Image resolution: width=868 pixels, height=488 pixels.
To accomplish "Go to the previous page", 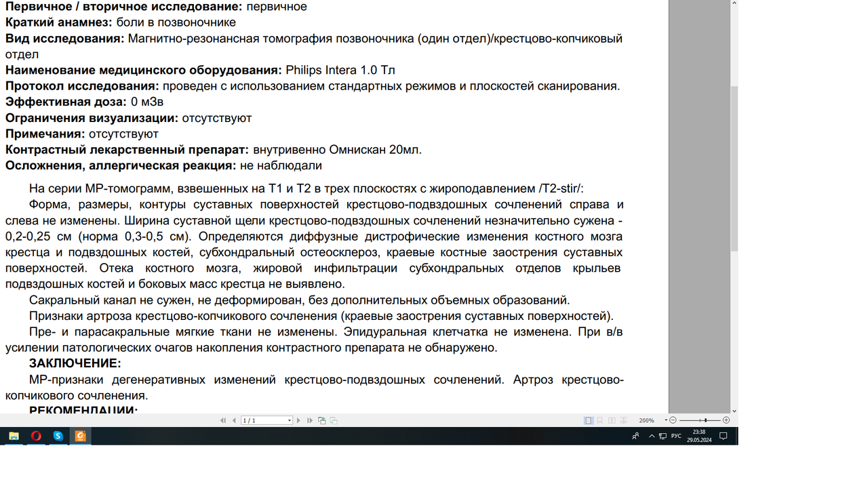I will [x=234, y=420].
